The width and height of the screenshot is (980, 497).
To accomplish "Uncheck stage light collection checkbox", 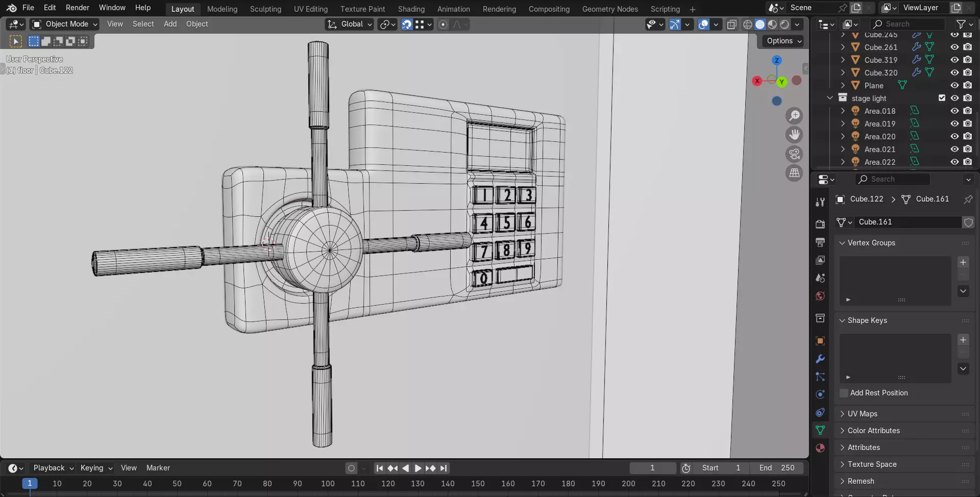I will point(942,98).
